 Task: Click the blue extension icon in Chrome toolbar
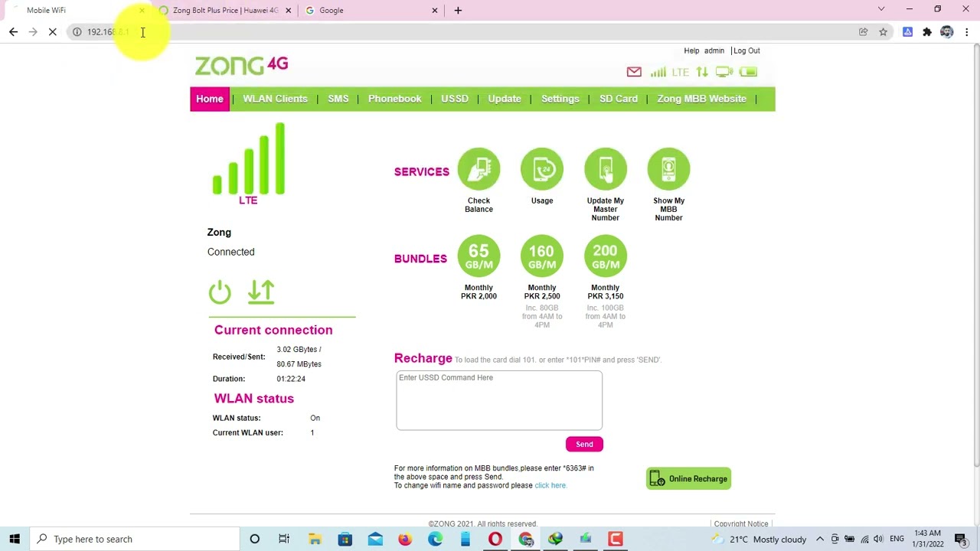coord(907,32)
